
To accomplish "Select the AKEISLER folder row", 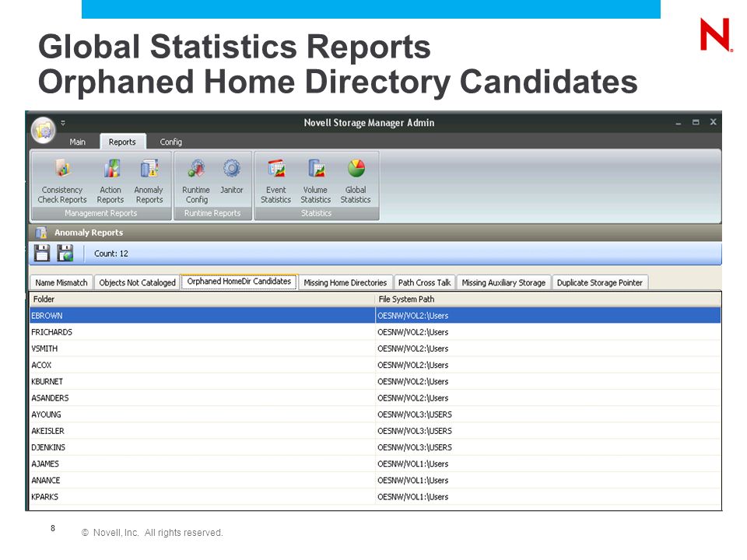I will tap(375, 431).
